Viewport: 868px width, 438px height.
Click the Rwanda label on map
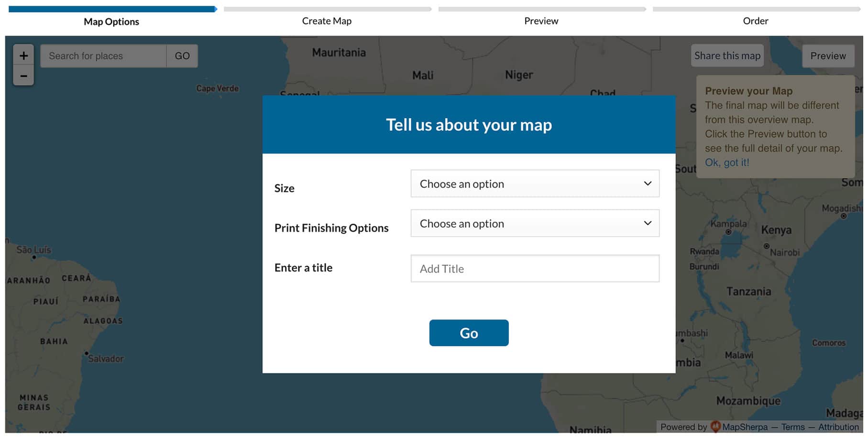pyautogui.click(x=704, y=252)
